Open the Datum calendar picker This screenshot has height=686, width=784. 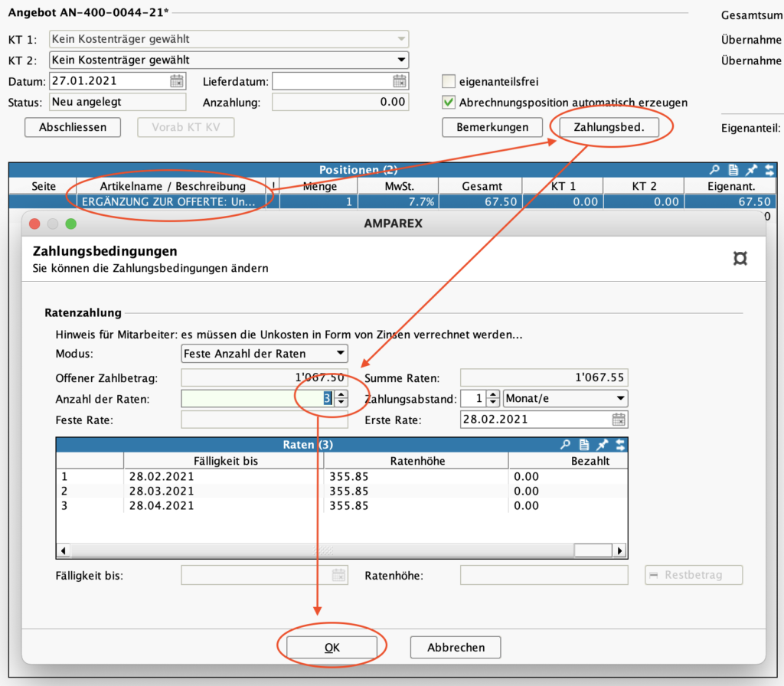[x=177, y=81]
